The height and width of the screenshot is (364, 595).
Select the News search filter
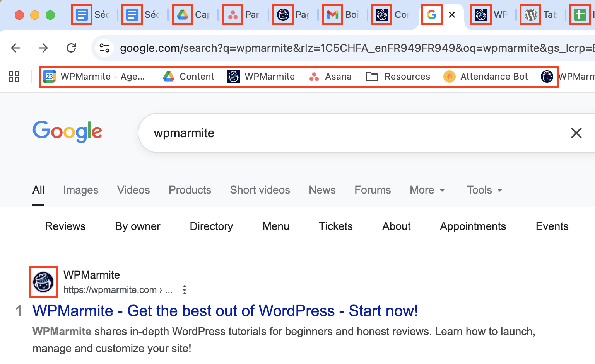(x=322, y=190)
